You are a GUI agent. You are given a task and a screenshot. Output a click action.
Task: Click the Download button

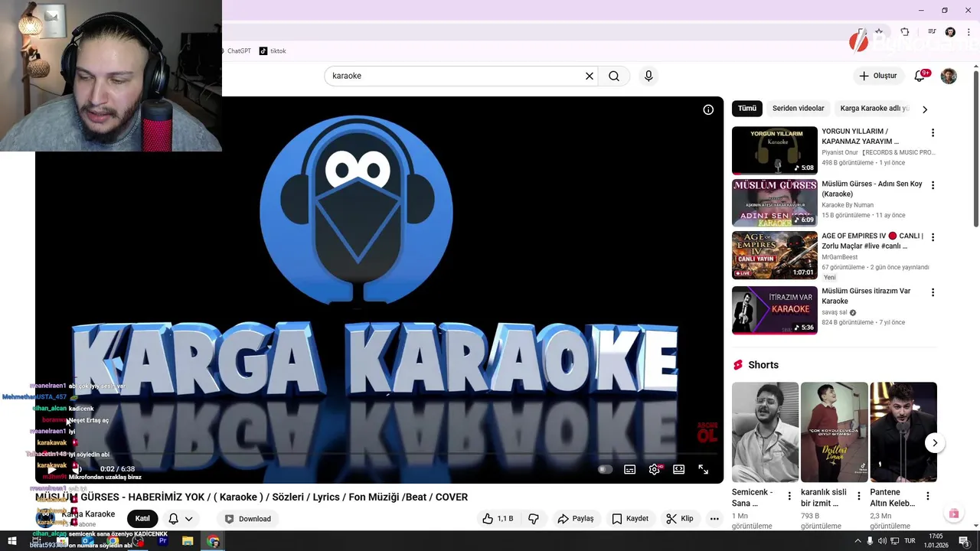click(247, 519)
